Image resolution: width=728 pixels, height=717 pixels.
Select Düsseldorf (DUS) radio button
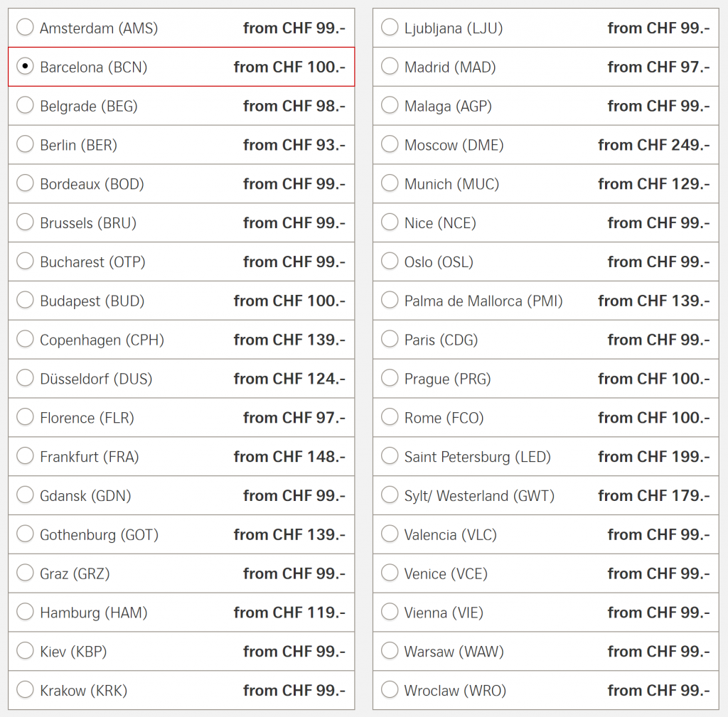[x=25, y=379]
